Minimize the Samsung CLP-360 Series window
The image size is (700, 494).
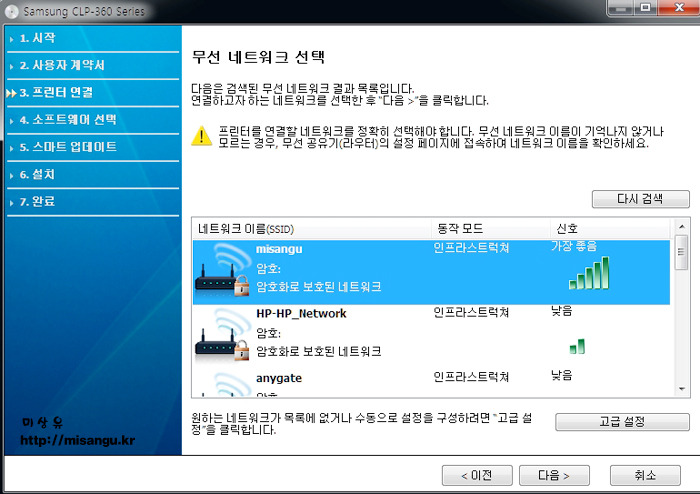pos(620,8)
